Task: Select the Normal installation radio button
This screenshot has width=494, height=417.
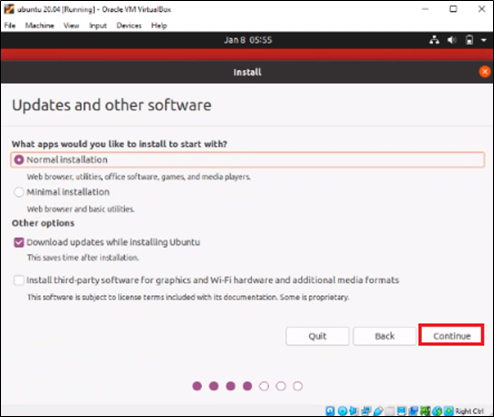Action: click(x=19, y=160)
